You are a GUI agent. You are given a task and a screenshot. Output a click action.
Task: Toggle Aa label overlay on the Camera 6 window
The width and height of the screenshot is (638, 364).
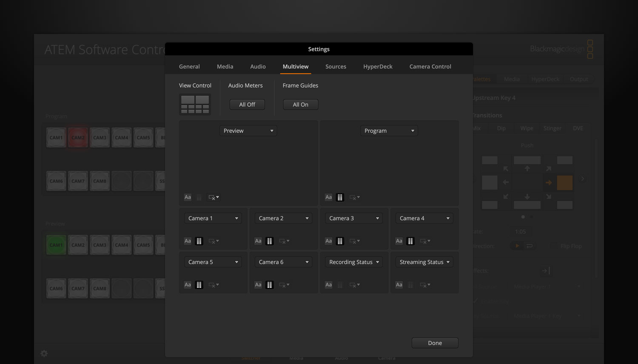(258, 284)
